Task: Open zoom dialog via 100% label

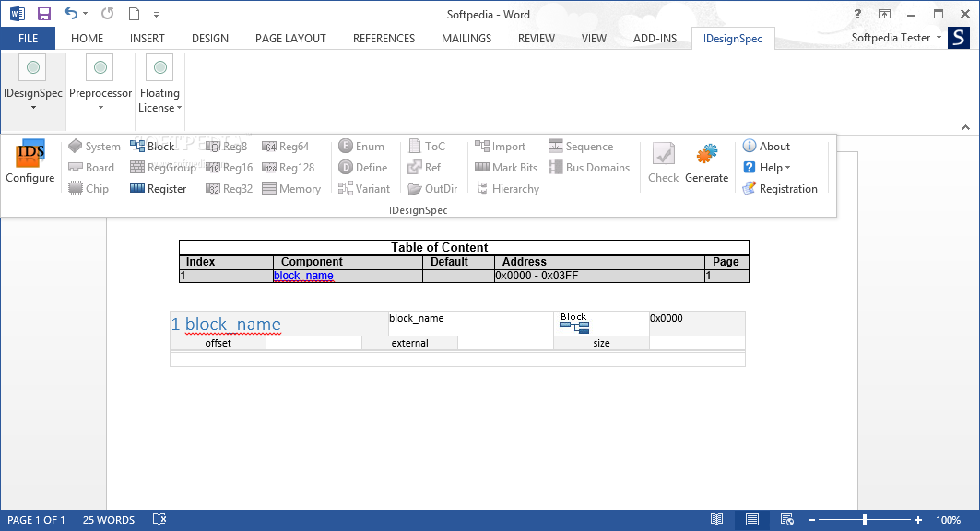Action: [x=948, y=520]
